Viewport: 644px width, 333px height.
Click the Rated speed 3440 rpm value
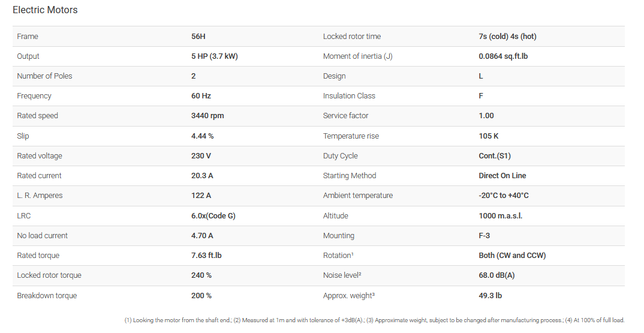click(x=207, y=116)
